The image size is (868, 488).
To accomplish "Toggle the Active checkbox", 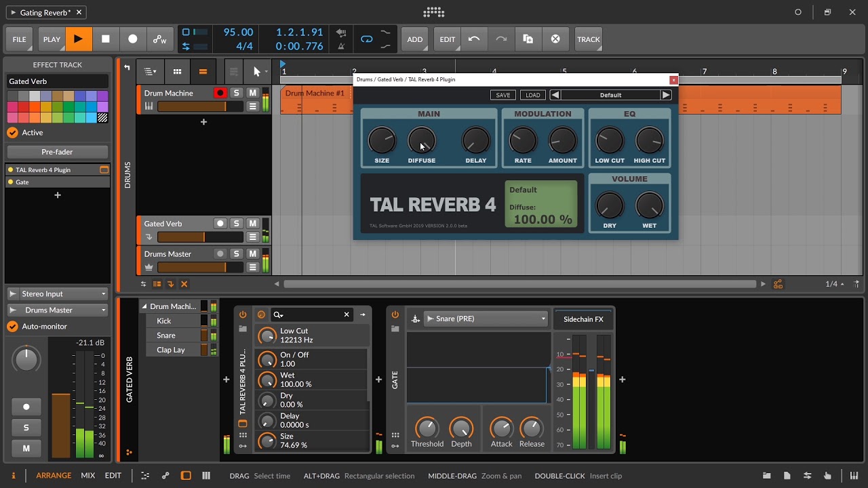I will [12, 133].
